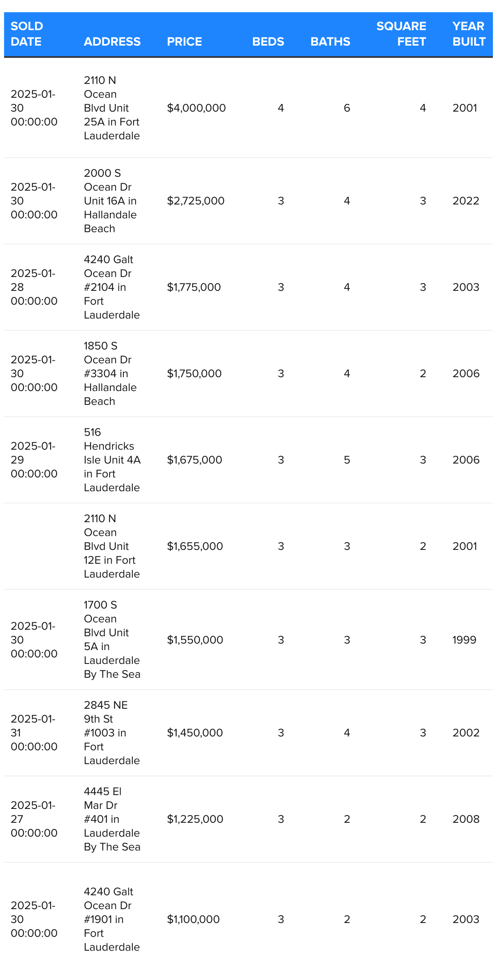
Task: Click the BEDS column header
Action: point(268,42)
